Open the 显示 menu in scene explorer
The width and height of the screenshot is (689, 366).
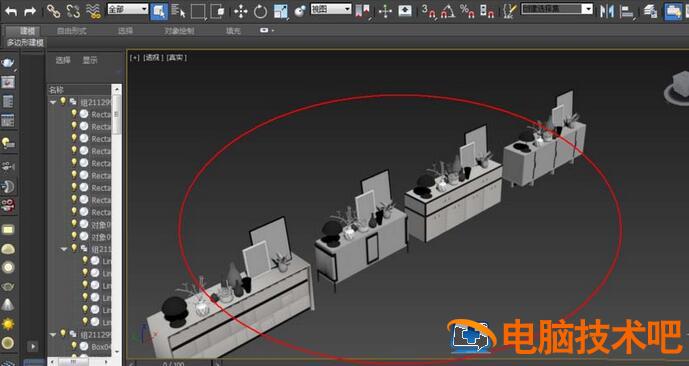point(90,61)
